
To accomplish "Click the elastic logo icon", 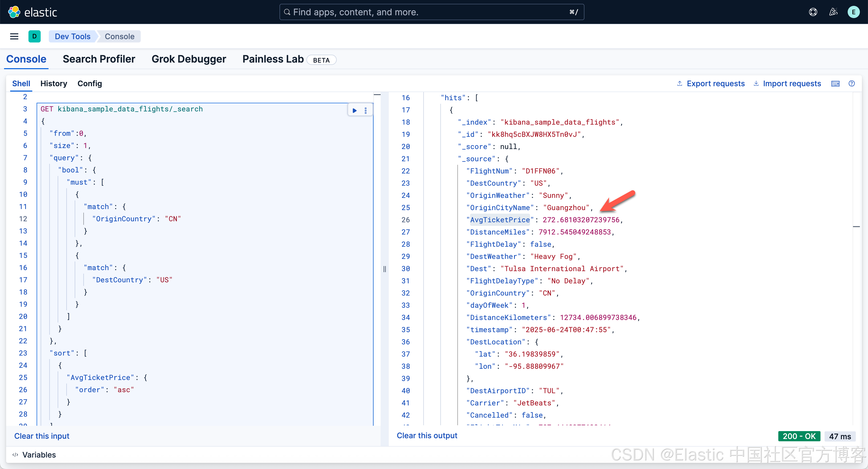I will pos(14,12).
